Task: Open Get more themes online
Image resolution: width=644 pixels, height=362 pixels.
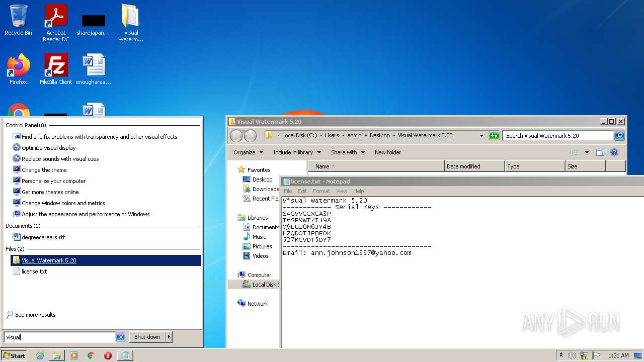Action: tap(50, 192)
